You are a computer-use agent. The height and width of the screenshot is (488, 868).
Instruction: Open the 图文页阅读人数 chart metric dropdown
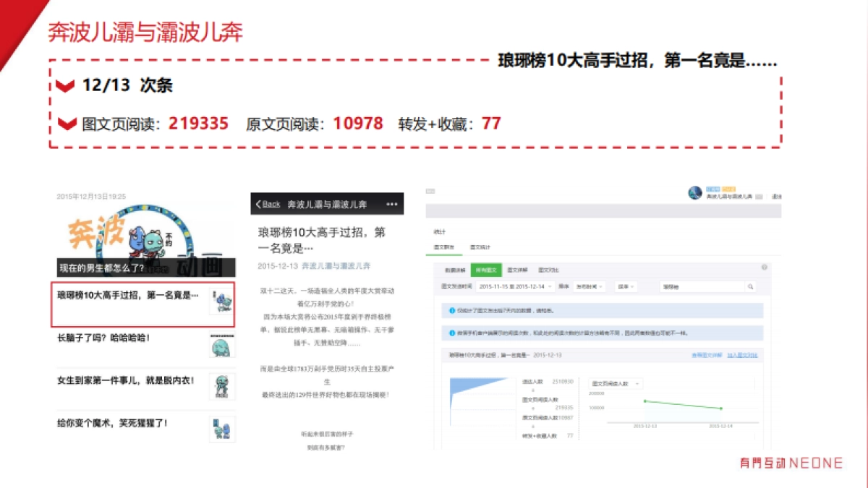pos(615,383)
